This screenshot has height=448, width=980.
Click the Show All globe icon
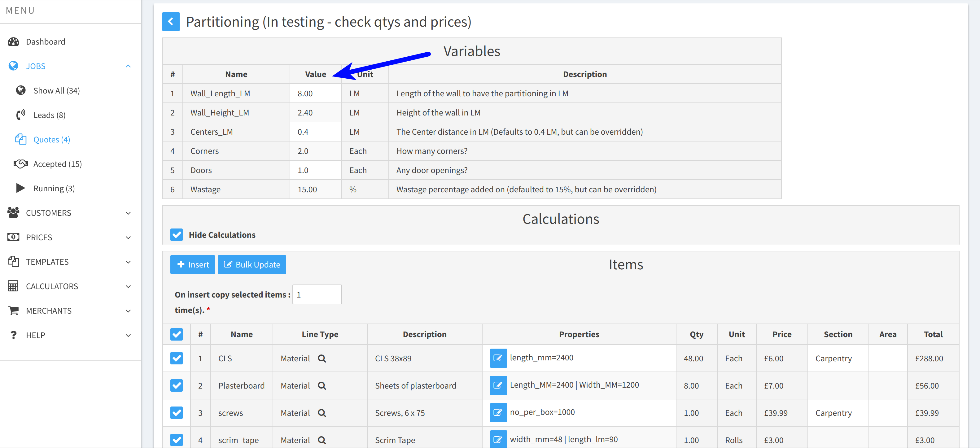click(20, 90)
